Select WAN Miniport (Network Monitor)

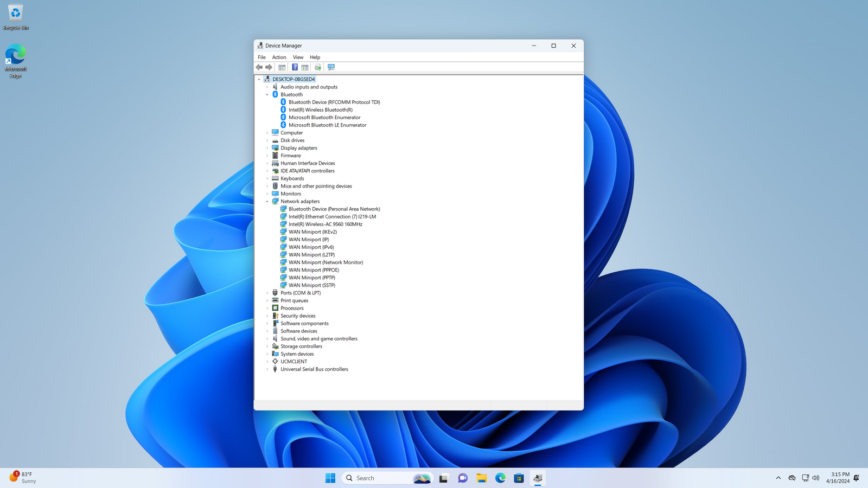(x=326, y=262)
